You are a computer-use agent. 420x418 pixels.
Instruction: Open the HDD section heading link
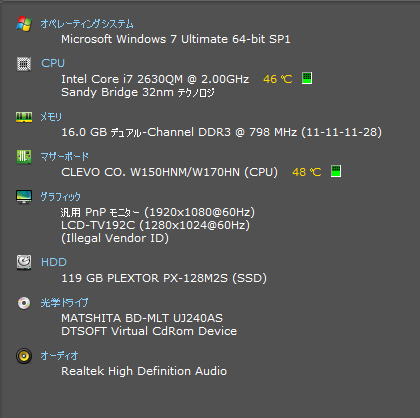pos(54,262)
